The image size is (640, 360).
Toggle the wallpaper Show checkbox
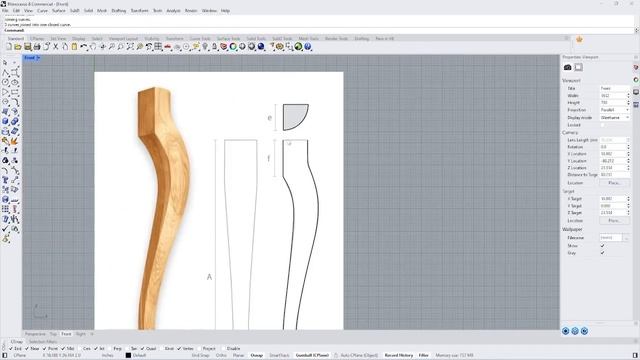click(602, 246)
